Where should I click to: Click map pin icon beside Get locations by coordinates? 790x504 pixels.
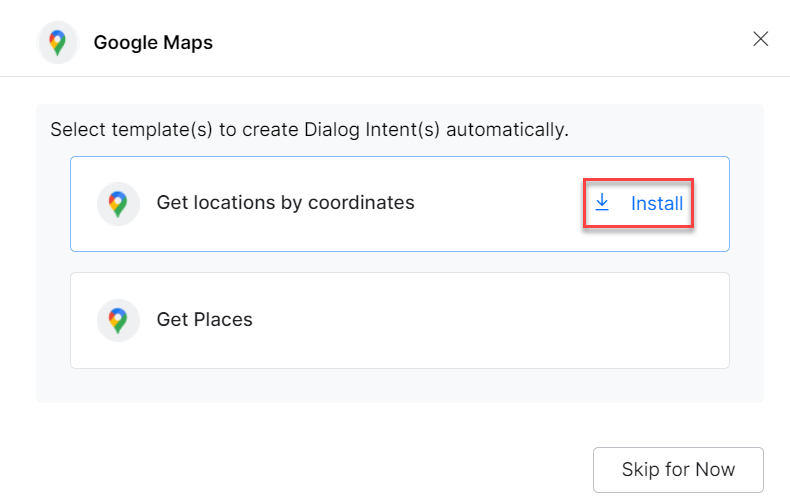pyautogui.click(x=118, y=204)
